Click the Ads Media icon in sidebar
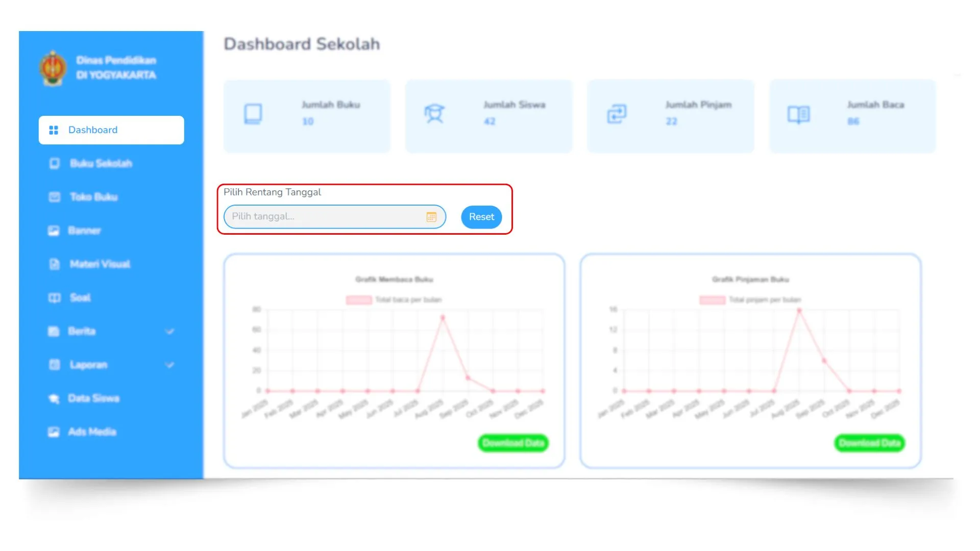Screen dimensions: 980x551 pos(54,432)
